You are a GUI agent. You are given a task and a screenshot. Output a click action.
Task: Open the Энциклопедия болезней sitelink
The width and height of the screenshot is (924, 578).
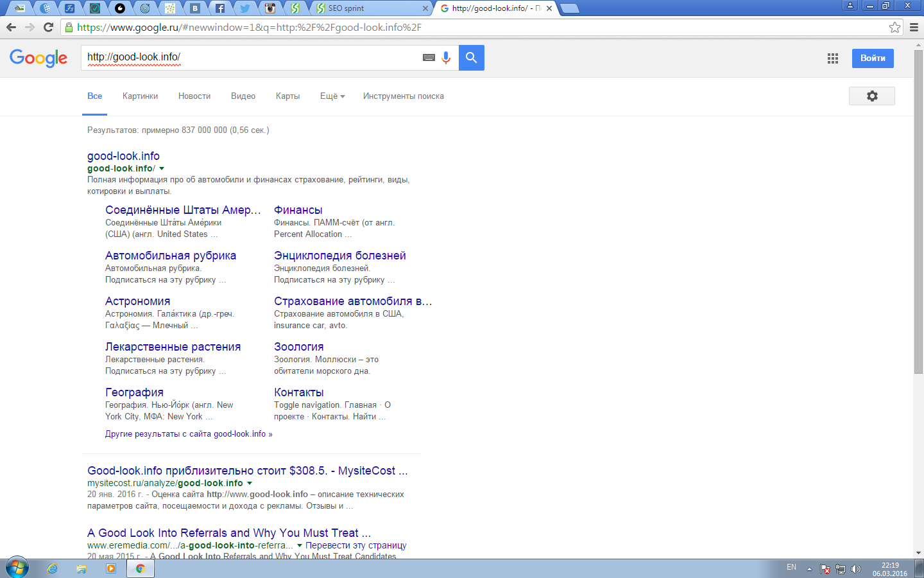click(340, 256)
